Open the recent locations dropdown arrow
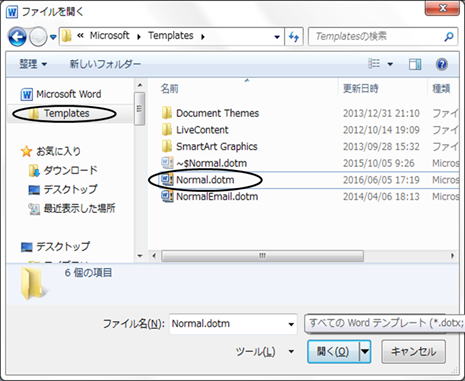Image resolution: width=465 pixels, height=381 pixels. (x=53, y=37)
